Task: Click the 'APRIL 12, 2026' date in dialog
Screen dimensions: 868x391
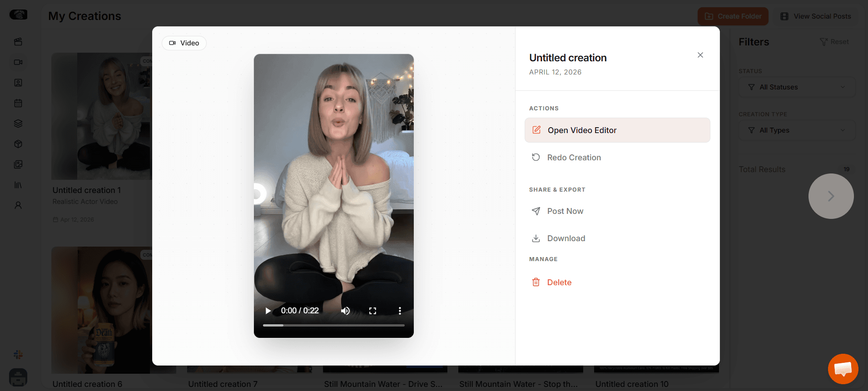Action: coord(555,72)
